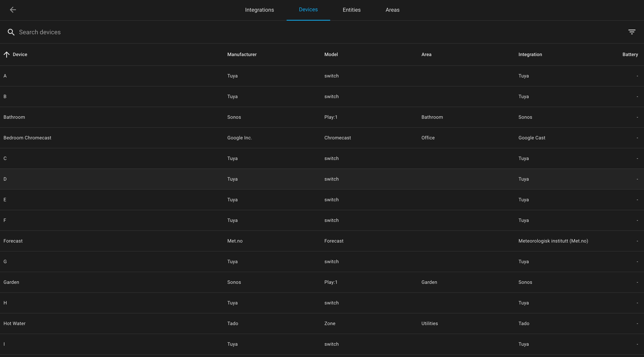Click the Utilities area cell

(430, 324)
